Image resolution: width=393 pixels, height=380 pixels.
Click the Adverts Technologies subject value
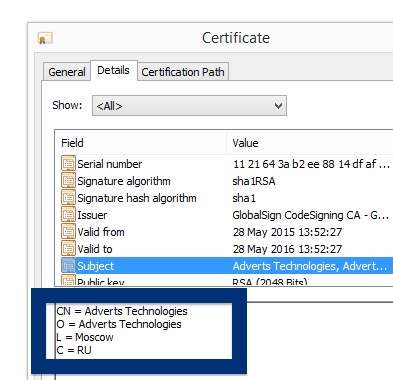tap(310, 266)
